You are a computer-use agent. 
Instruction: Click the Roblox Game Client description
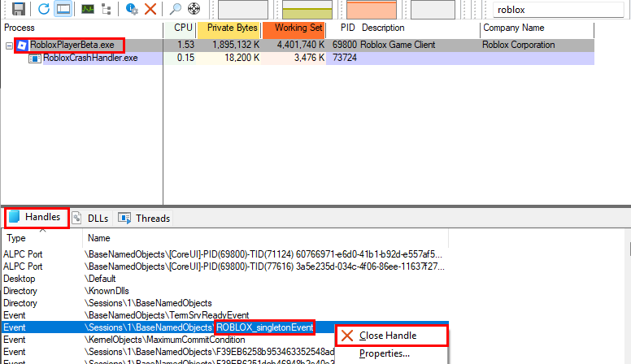point(398,45)
